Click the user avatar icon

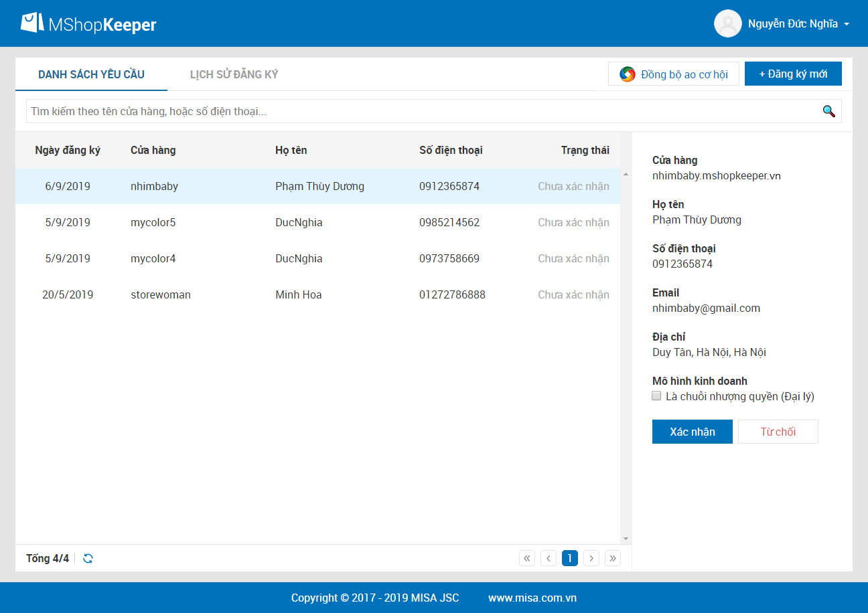click(x=727, y=23)
